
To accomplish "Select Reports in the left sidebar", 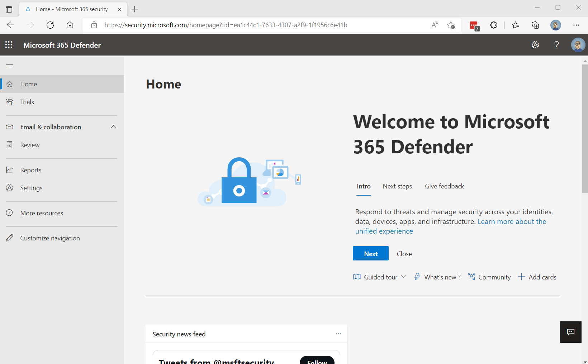I will (30, 170).
